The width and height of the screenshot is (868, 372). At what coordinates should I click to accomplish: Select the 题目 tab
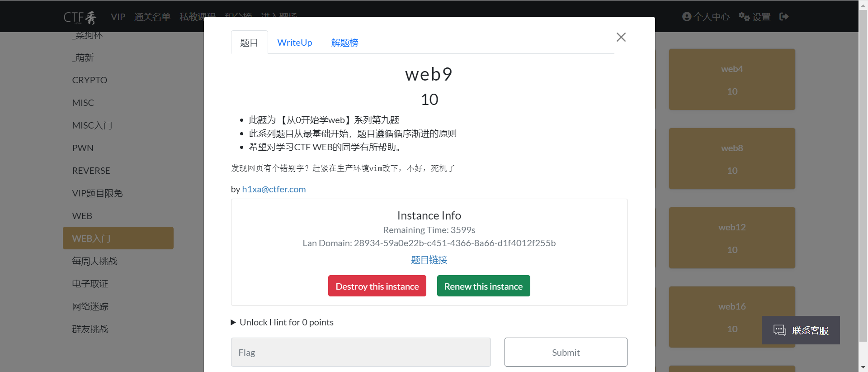249,43
